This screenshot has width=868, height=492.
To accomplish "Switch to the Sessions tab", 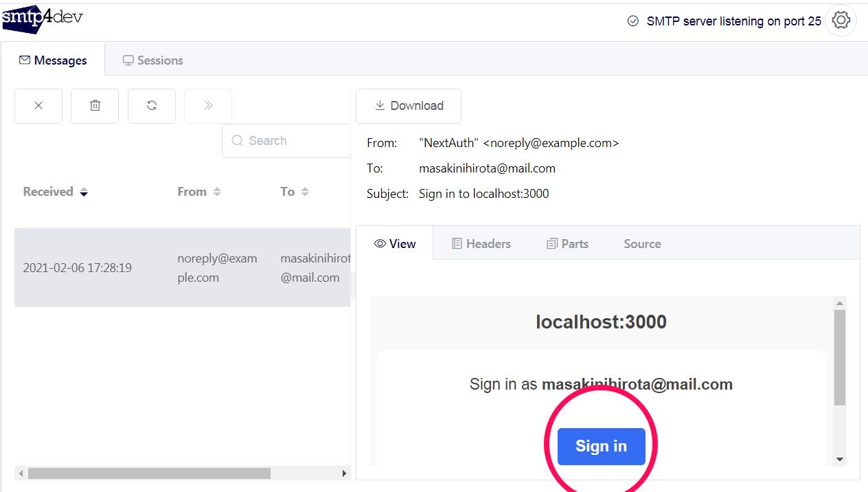I will (152, 60).
